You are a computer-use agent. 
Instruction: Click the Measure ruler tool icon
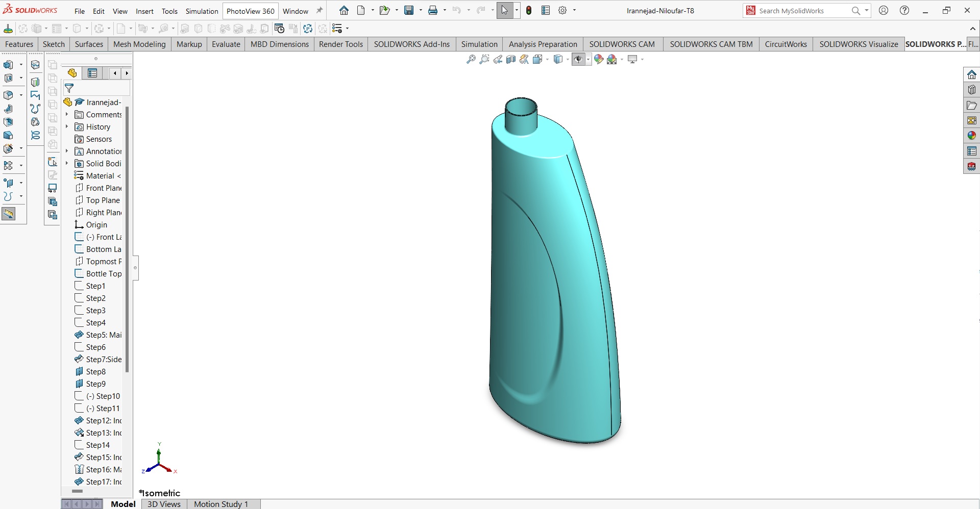(x=9, y=214)
